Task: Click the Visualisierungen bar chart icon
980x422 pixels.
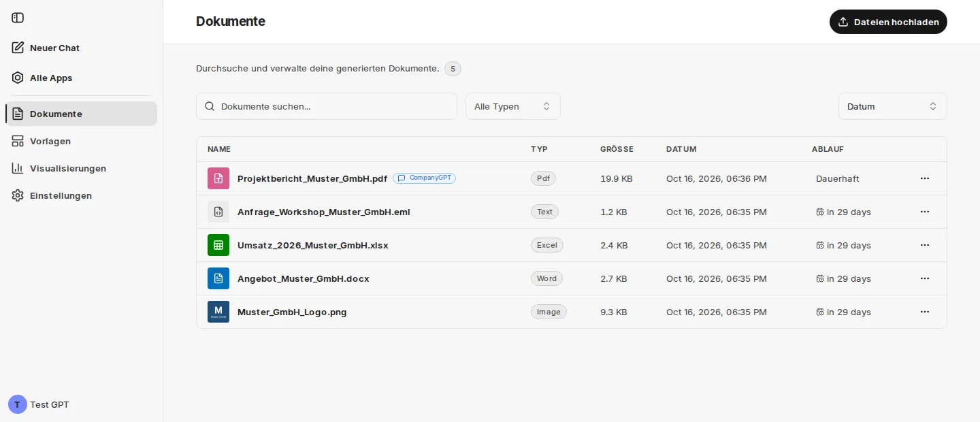Action: tap(18, 168)
